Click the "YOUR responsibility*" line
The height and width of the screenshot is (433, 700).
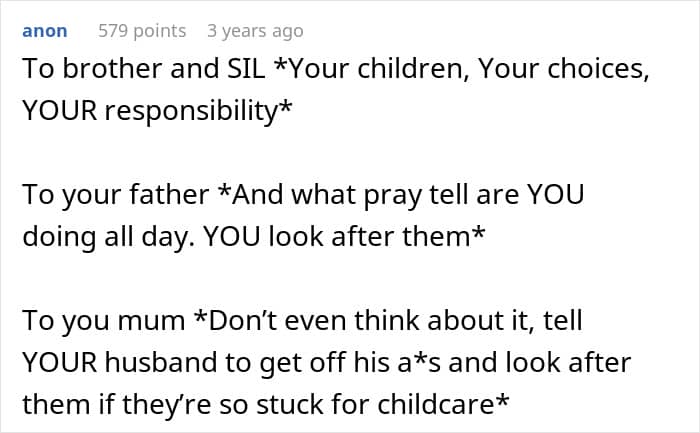[158, 111]
